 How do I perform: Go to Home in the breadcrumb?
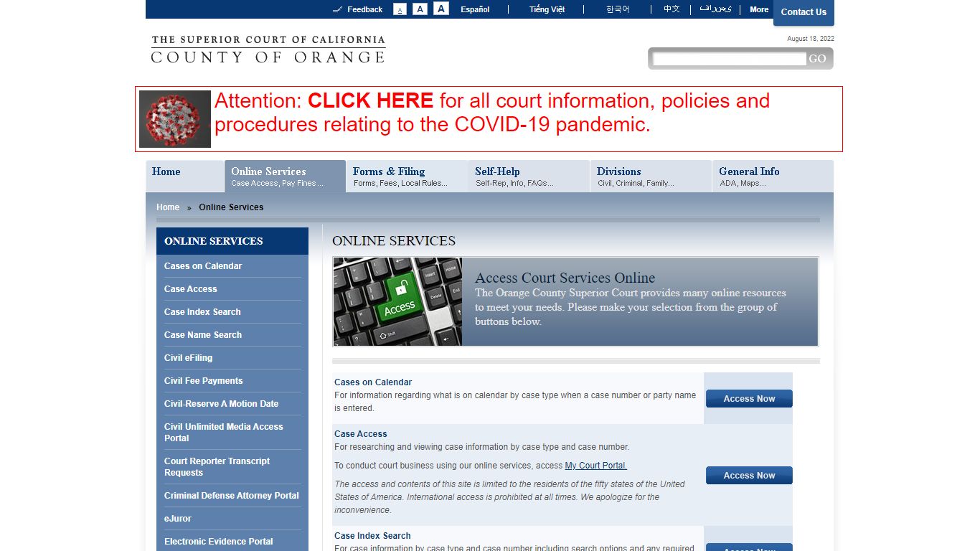click(168, 207)
